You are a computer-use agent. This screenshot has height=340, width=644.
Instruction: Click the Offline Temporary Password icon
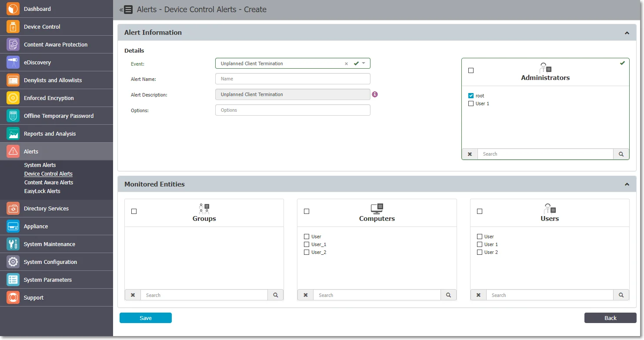click(13, 116)
